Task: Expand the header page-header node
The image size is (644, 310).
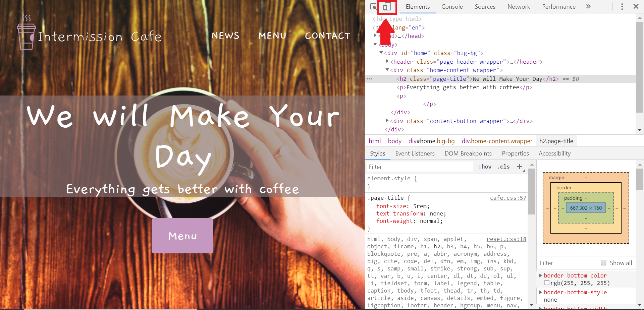Action: pyautogui.click(x=387, y=61)
